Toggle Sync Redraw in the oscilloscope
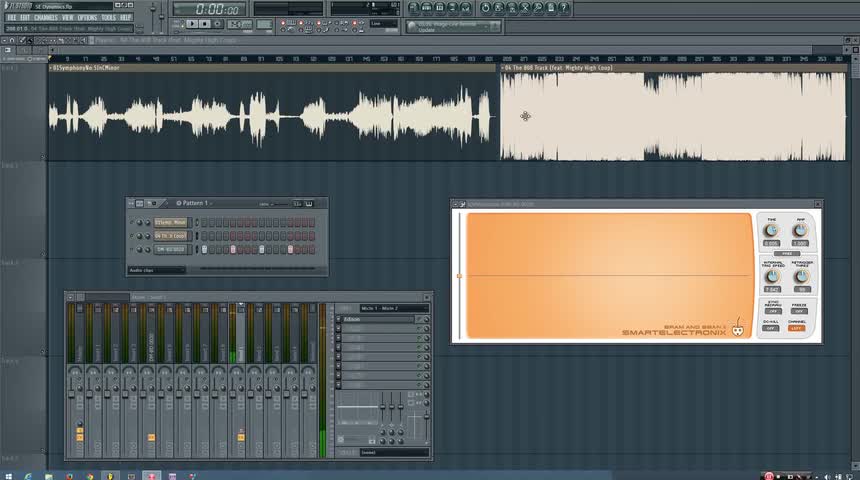The width and height of the screenshot is (860, 480). (771, 311)
